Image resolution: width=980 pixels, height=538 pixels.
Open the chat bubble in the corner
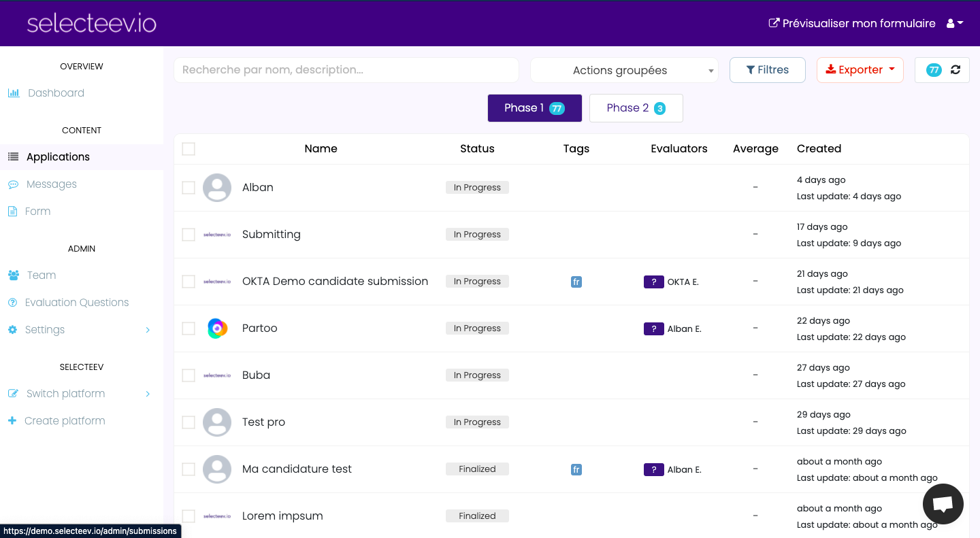pos(943,504)
